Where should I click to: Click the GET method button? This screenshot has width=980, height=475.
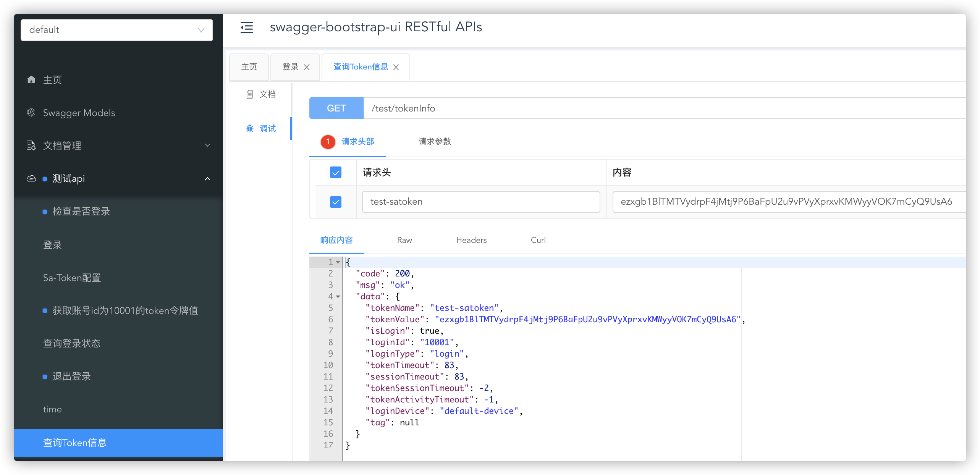click(x=336, y=108)
